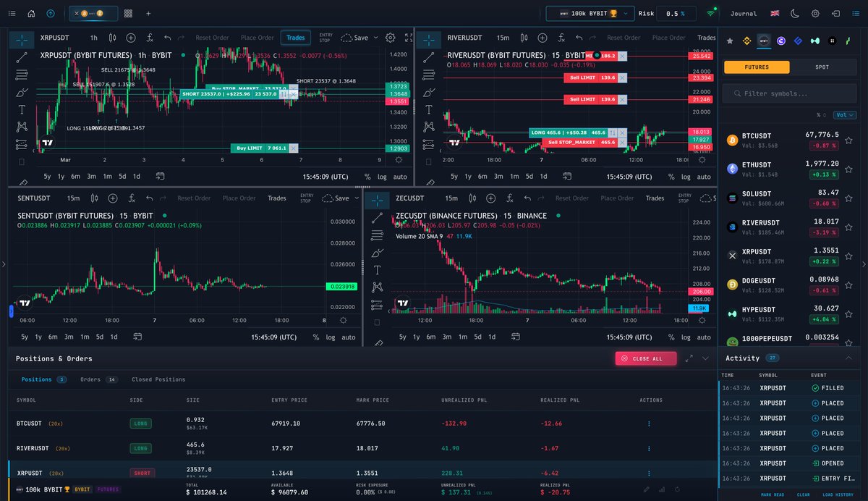This screenshot has height=501, width=868.
Task: Click compare plus icon in XRPUSDT toolbar
Action: (x=131, y=38)
